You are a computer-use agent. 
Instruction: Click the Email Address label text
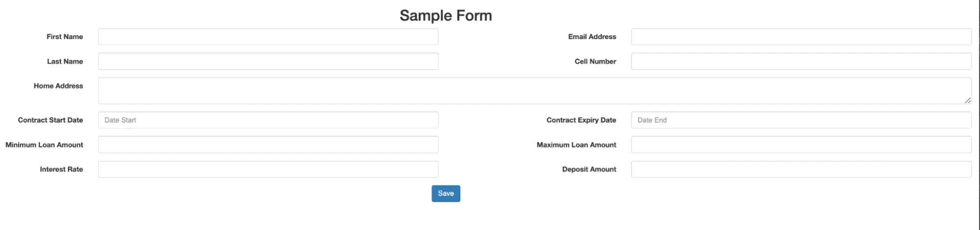pos(592,37)
